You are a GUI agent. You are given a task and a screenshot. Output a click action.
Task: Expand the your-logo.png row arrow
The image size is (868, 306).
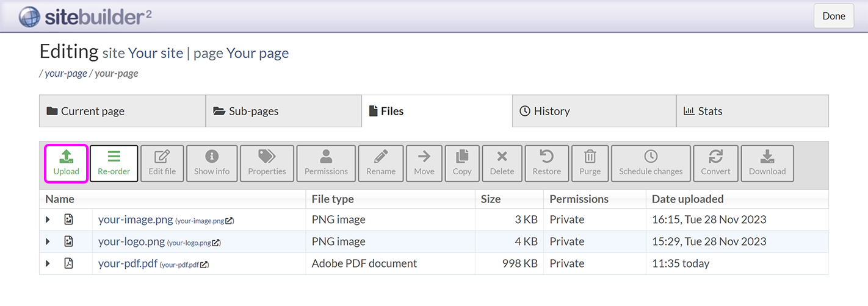click(48, 241)
